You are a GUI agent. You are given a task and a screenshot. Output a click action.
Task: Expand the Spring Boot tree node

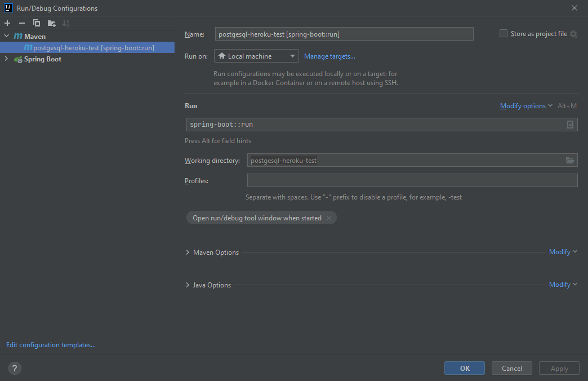tap(6, 59)
